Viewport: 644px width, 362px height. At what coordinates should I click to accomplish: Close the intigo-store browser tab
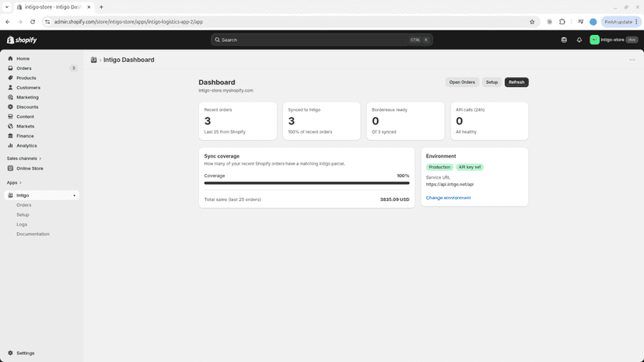89,7
